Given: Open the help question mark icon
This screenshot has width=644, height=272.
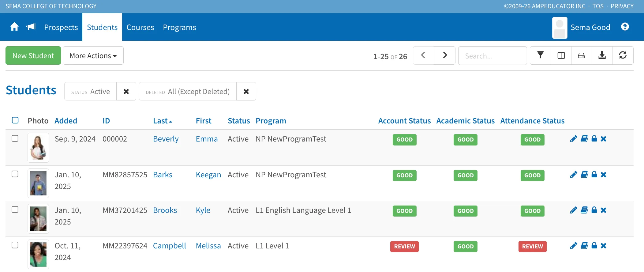Looking at the screenshot, I should pyautogui.click(x=625, y=27).
